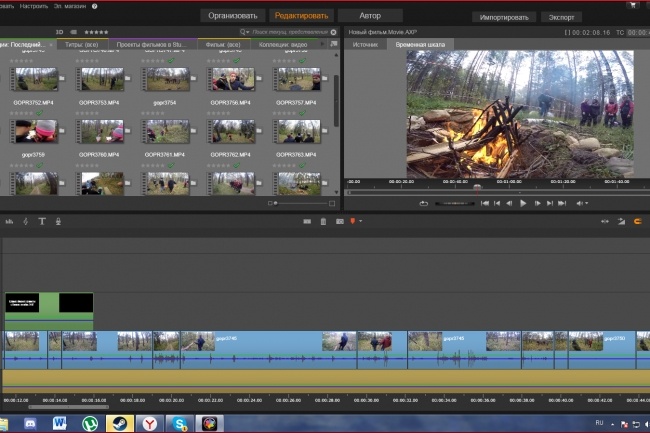Click the library search input field
The height and width of the screenshot is (433, 650).
click(x=290, y=32)
